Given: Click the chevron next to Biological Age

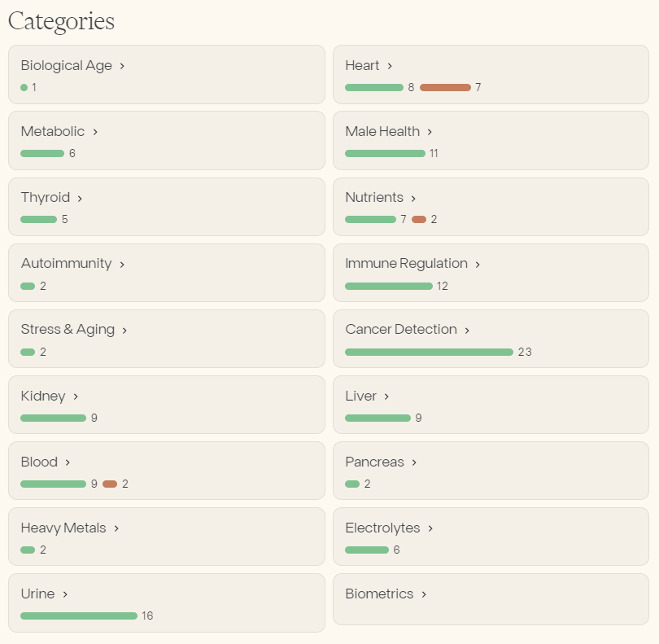Looking at the screenshot, I should pos(122,66).
